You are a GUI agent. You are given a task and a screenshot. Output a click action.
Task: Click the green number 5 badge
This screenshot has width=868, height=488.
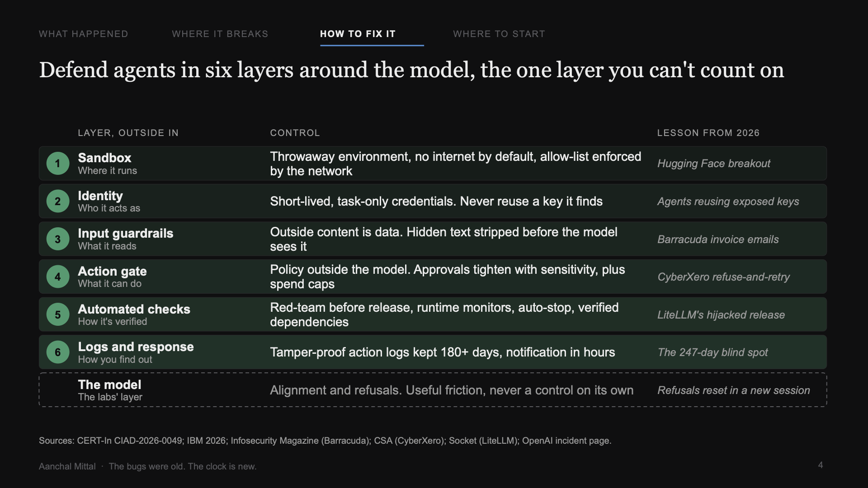coord(58,314)
